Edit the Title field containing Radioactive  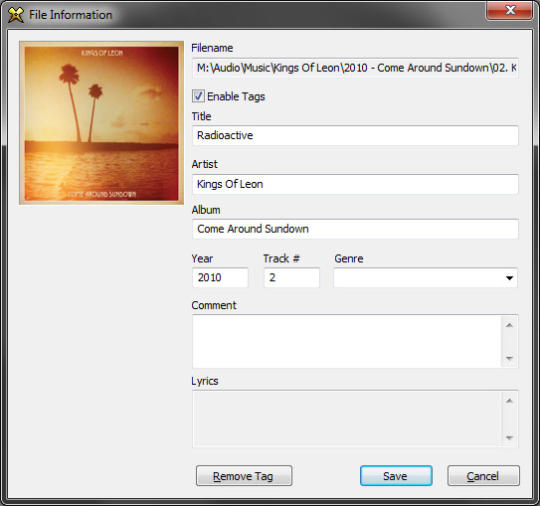[x=355, y=135]
